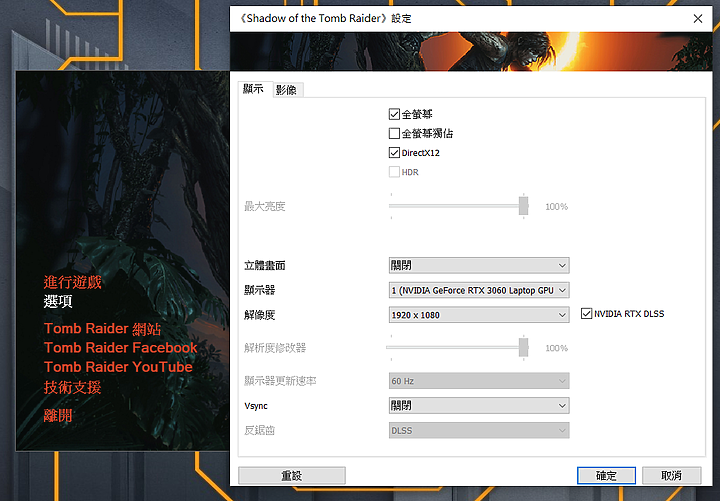Click the 反鋸齒 label text
Viewport: 720px width, 501px height.
[259, 430]
